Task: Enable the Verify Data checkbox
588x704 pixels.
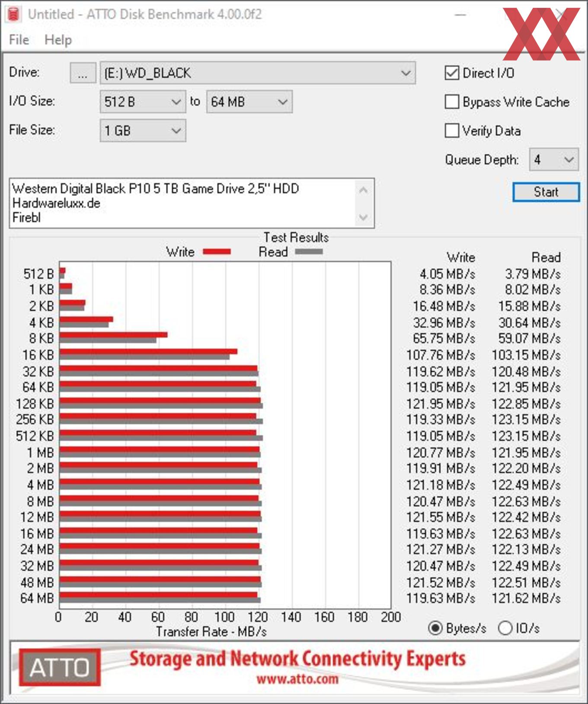Action: click(452, 130)
